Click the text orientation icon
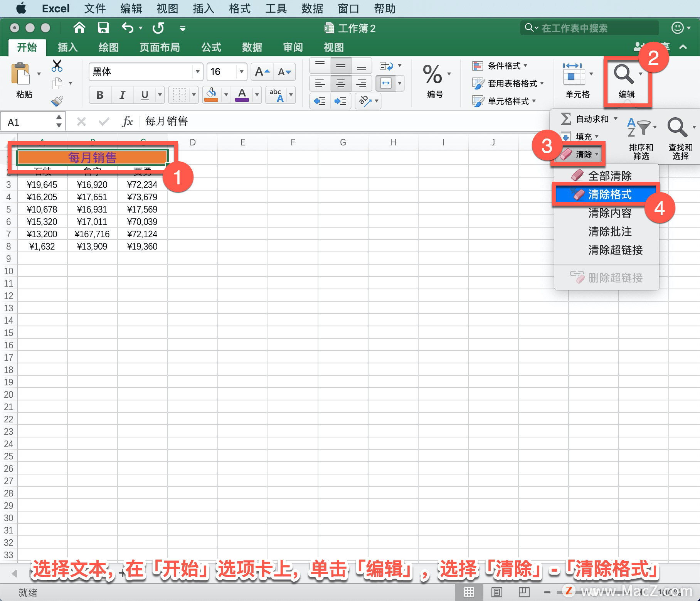The image size is (700, 601). pyautogui.click(x=365, y=101)
